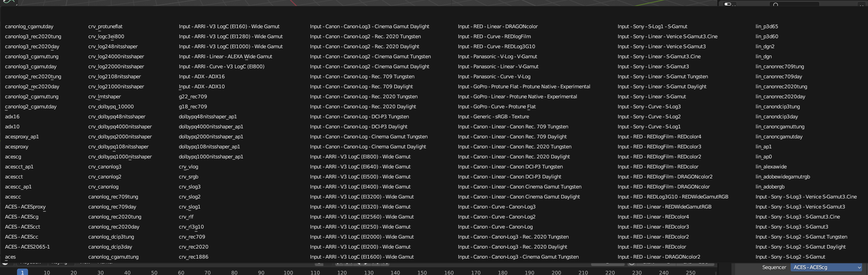Pick Input - RED - Linear - DRAGONcolor

coord(498,26)
